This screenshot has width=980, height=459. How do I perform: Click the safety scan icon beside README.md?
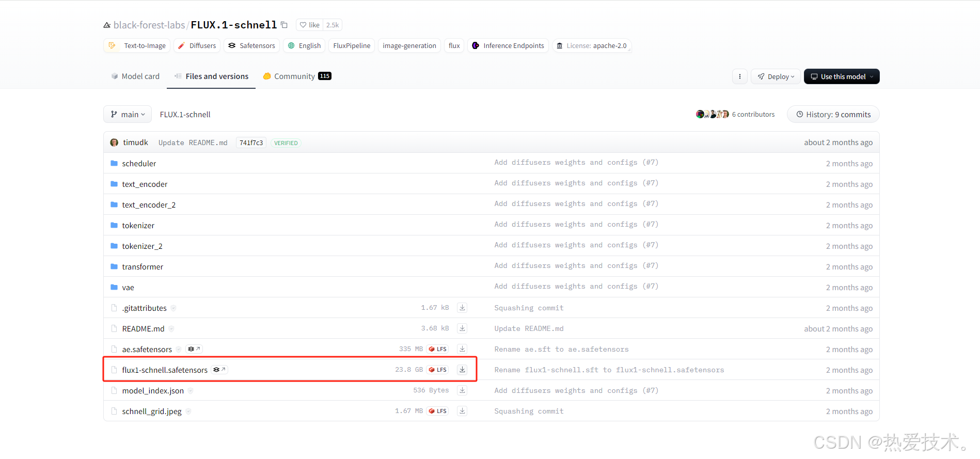tap(171, 329)
